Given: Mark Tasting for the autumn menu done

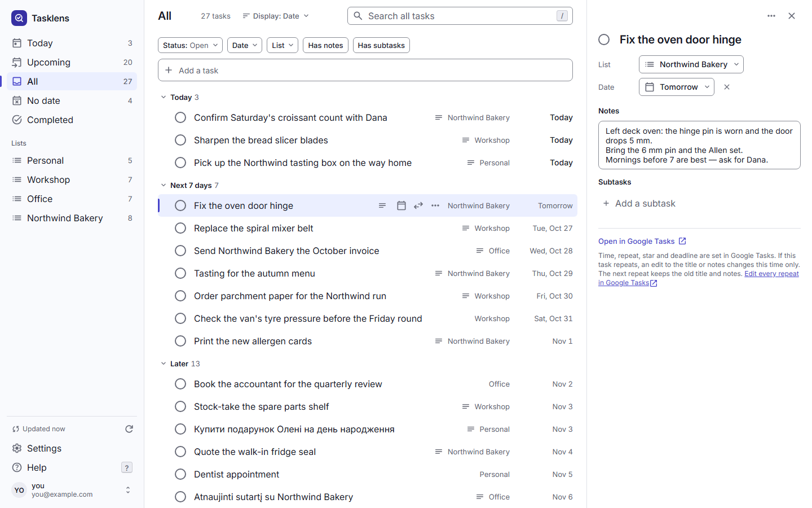Looking at the screenshot, I should (180, 273).
